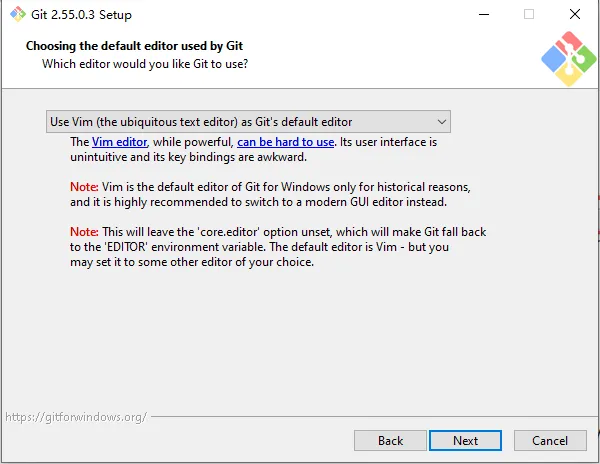Follow the "can be hard to use" link
Screen dimensions: 600x464
coord(285,142)
